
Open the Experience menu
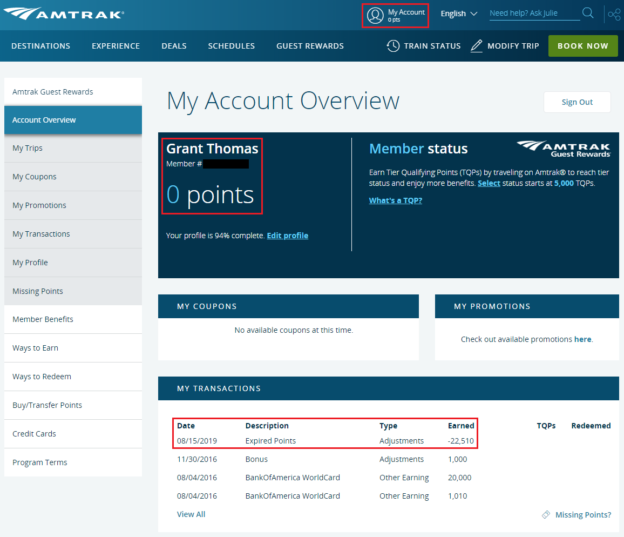[x=116, y=46]
